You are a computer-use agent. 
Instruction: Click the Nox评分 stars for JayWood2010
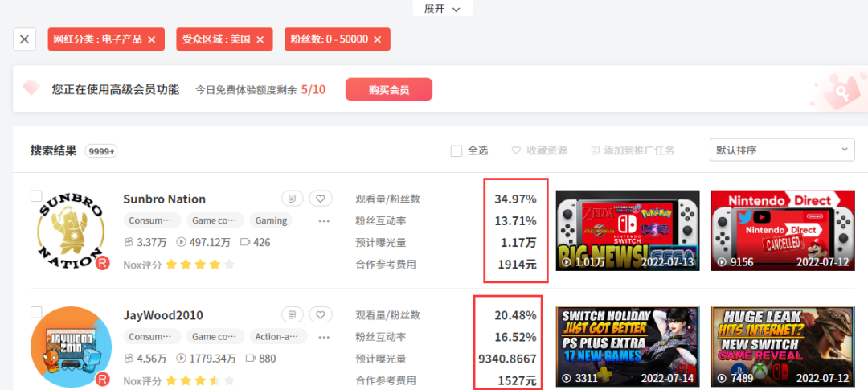pos(200,381)
